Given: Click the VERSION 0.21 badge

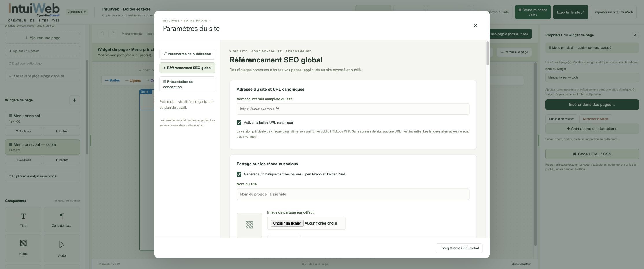Looking at the screenshot, I should (77, 12).
